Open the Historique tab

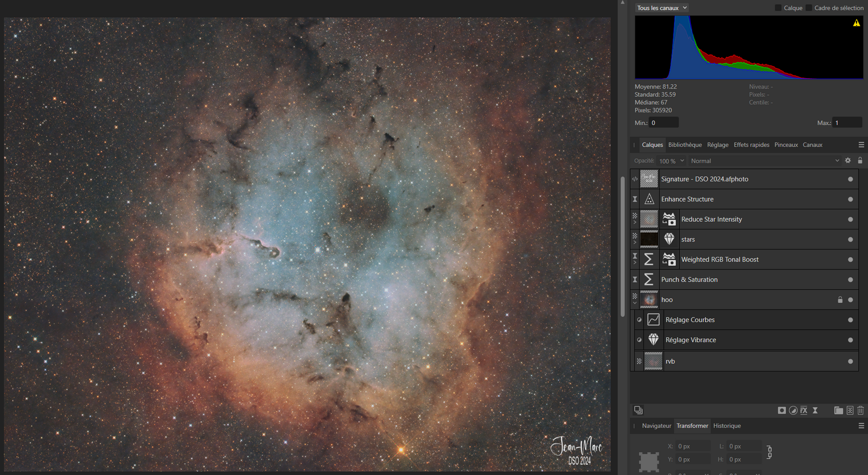tap(727, 426)
